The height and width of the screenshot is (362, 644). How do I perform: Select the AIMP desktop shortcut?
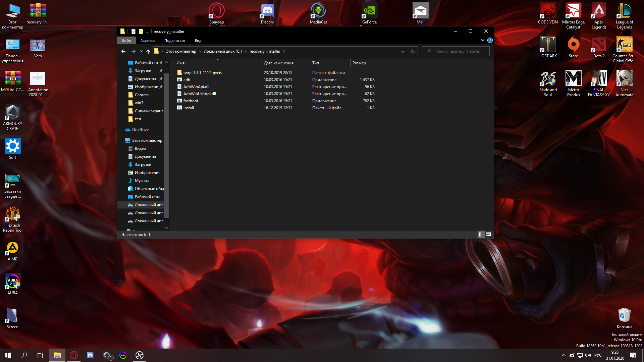pyautogui.click(x=12, y=251)
